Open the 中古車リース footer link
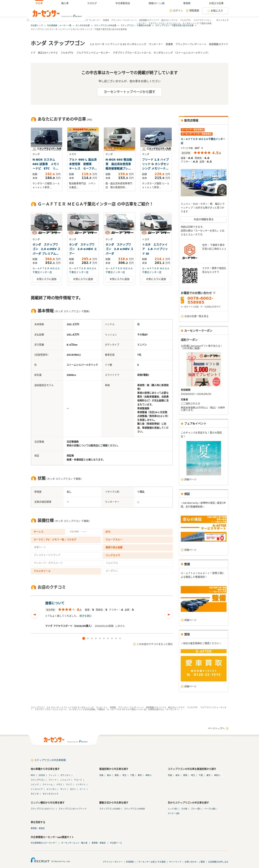Screen dimensions: 259x868 (x=116, y=843)
